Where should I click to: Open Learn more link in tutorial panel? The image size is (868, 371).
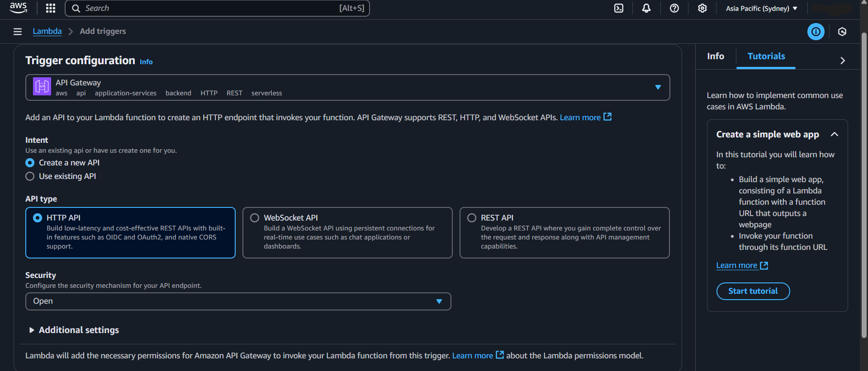tap(737, 265)
